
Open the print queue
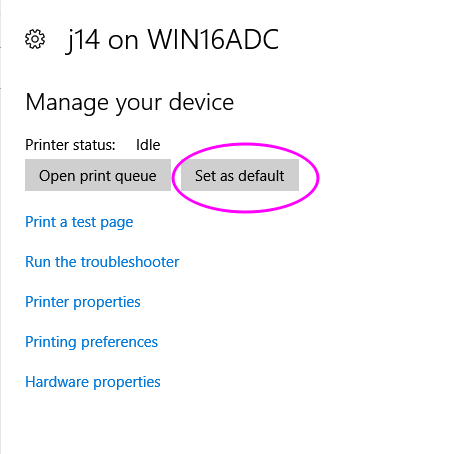pos(98,175)
